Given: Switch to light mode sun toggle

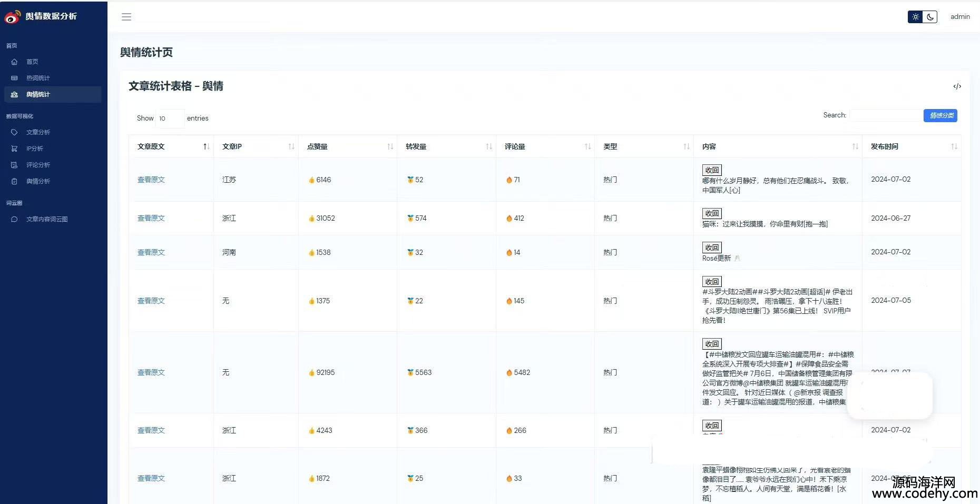Looking at the screenshot, I should pos(916,17).
